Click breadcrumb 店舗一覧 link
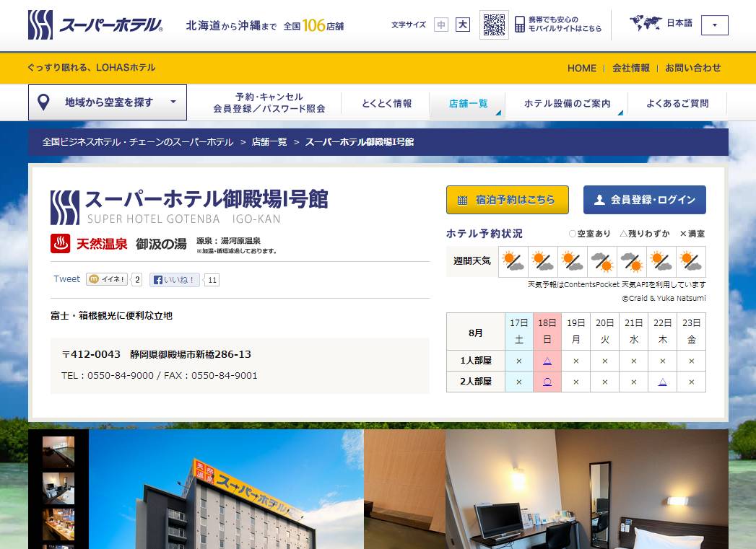 pos(269,142)
